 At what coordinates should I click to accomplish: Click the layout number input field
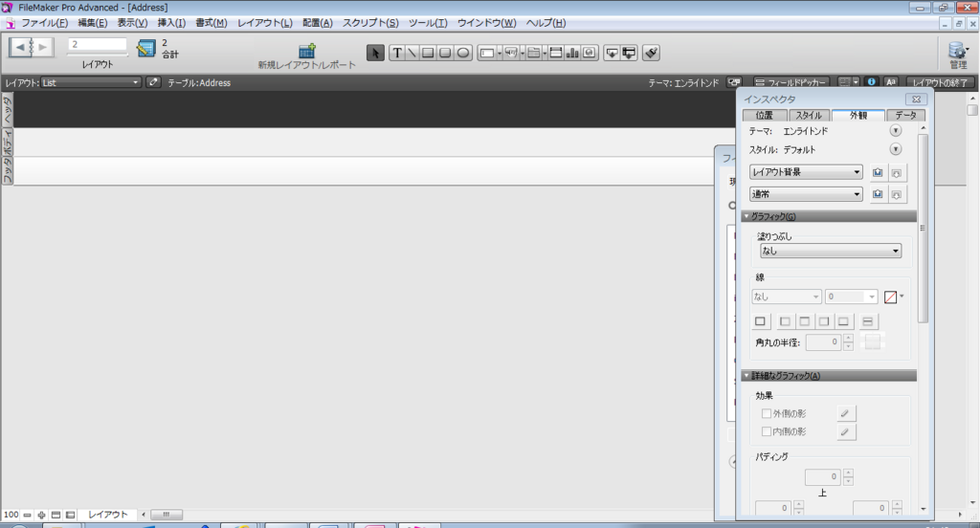(98, 44)
